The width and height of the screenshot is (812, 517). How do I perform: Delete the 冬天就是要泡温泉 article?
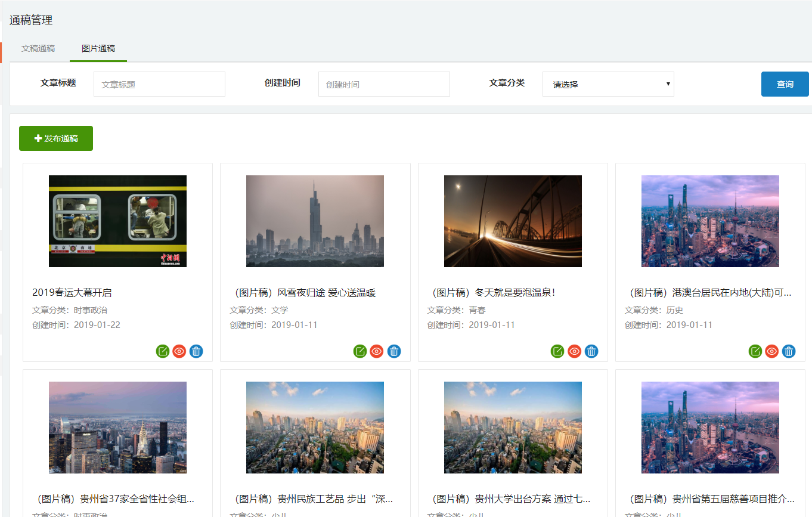(591, 351)
